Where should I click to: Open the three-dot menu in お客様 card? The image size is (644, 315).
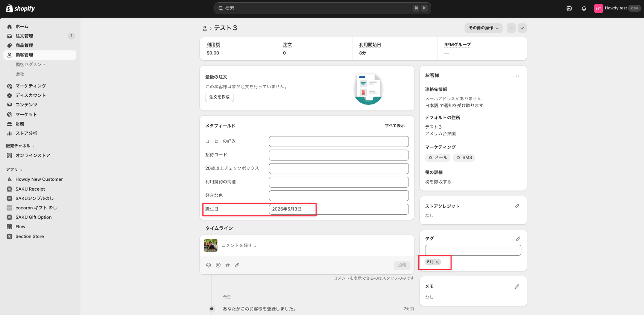point(517,76)
